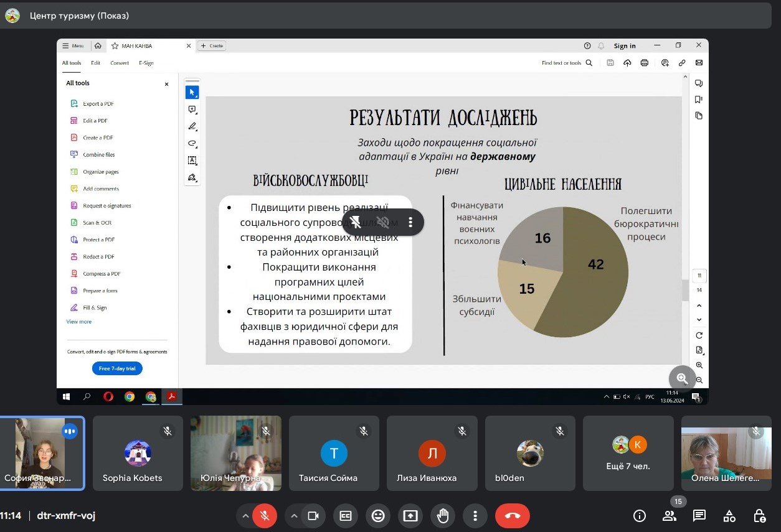This screenshot has width=781, height=532.
Task: Unmute the microphone
Action: click(265, 516)
